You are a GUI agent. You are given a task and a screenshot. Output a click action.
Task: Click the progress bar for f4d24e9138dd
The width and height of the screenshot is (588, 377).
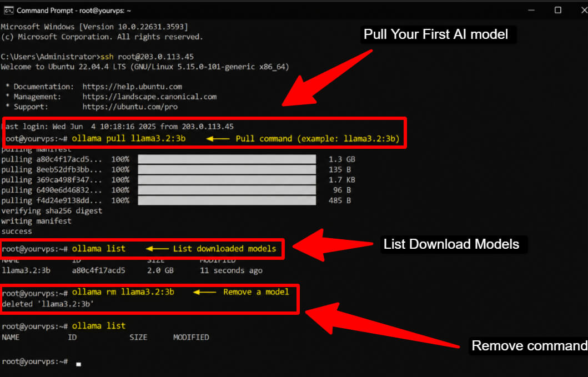227,200
